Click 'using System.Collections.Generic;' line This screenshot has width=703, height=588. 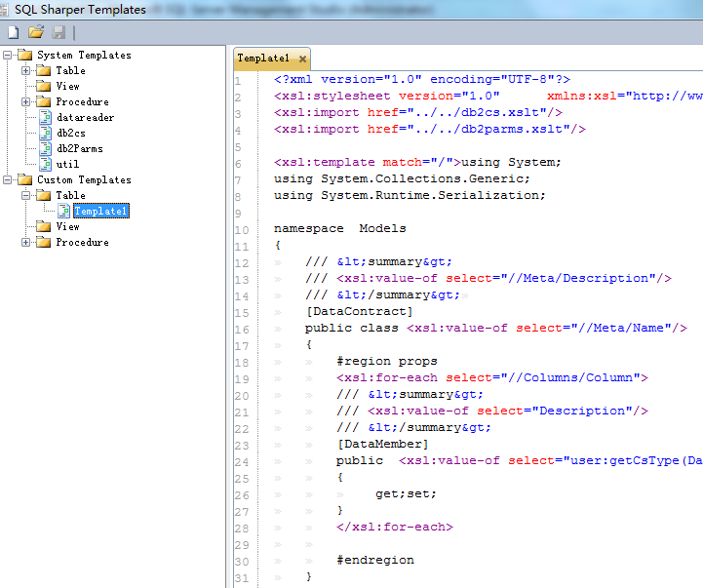tap(402, 179)
